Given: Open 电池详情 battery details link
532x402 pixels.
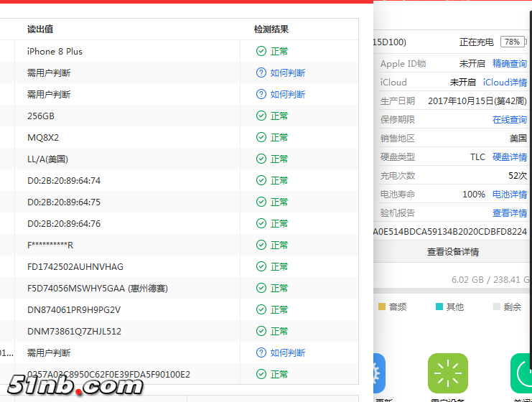Looking at the screenshot, I should 509,195.
